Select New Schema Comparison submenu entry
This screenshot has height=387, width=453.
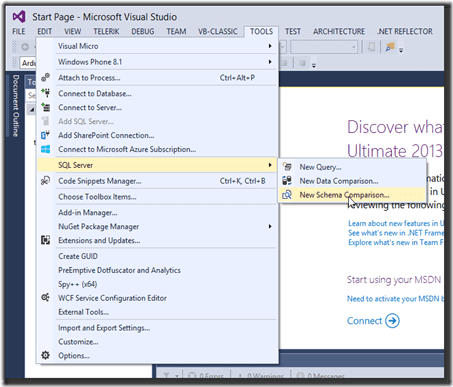coord(353,195)
